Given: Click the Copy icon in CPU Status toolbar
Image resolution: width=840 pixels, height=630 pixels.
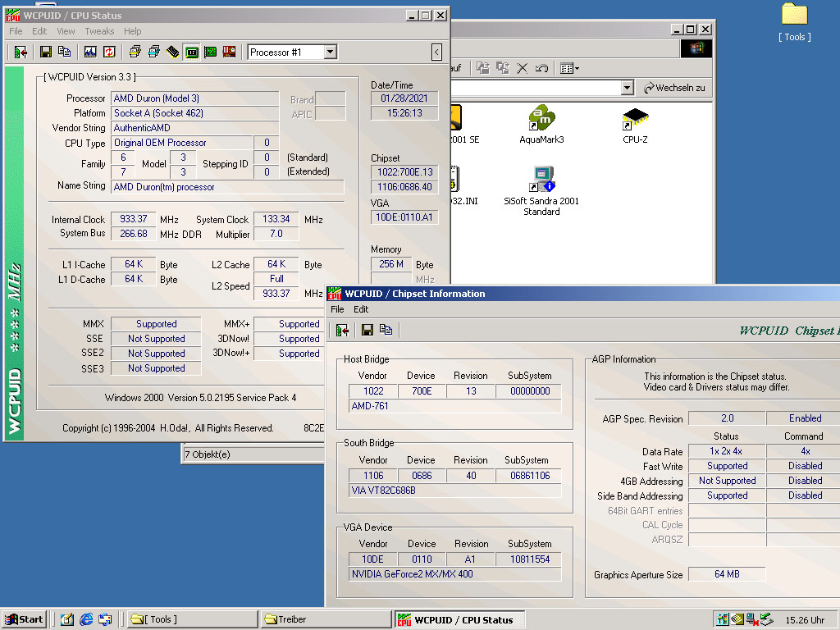Looking at the screenshot, I should click(65, 52).
